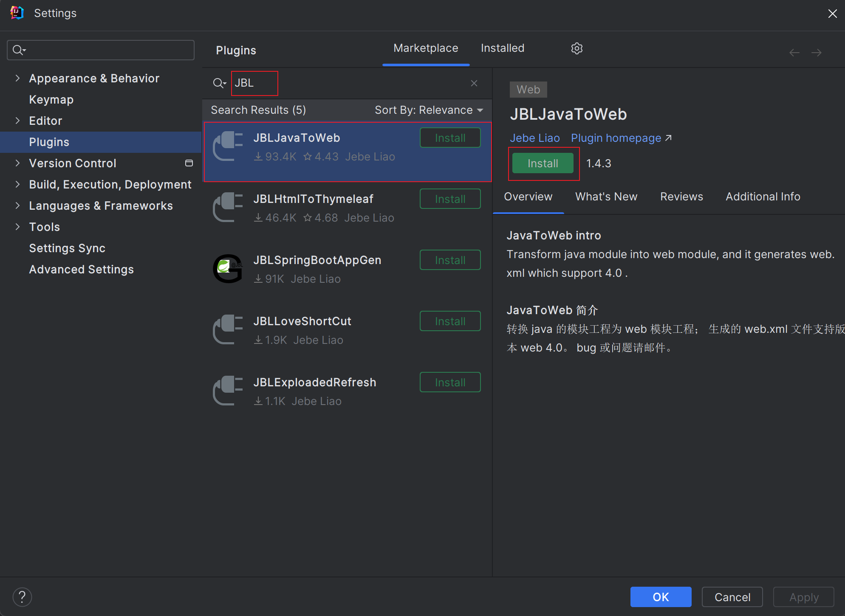Open the Reviews tab for JBLJavaToWeb
The height and width of the screenshot is (616, 845).
[681, 196]
